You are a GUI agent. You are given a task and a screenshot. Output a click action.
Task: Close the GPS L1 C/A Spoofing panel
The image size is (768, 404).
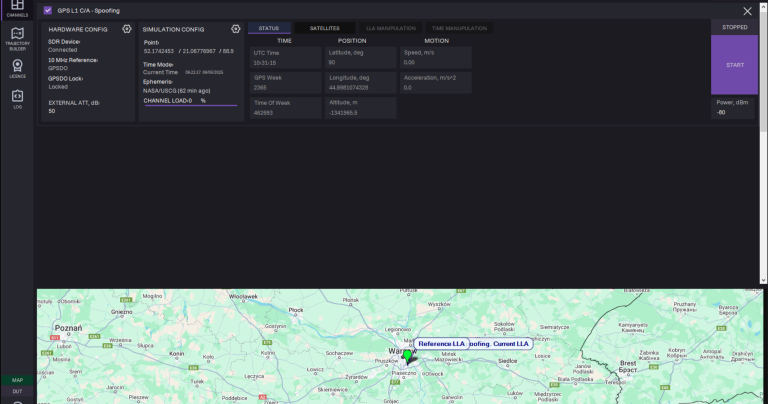tap(747, 11)
